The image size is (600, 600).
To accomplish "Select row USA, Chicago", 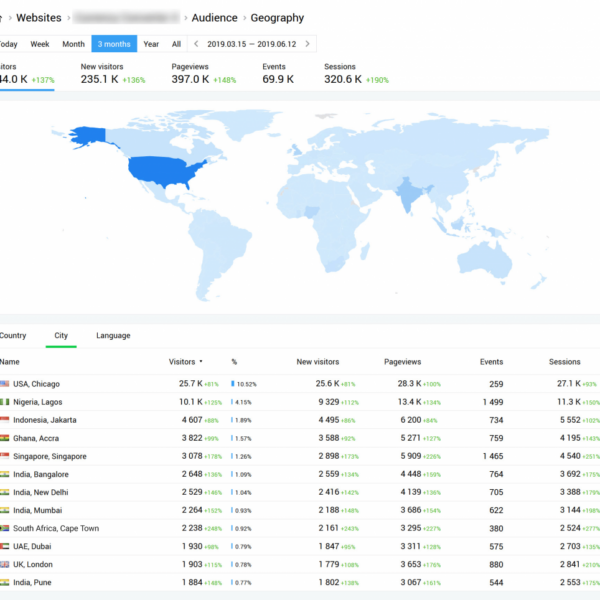I will click(x=300, y=384).
